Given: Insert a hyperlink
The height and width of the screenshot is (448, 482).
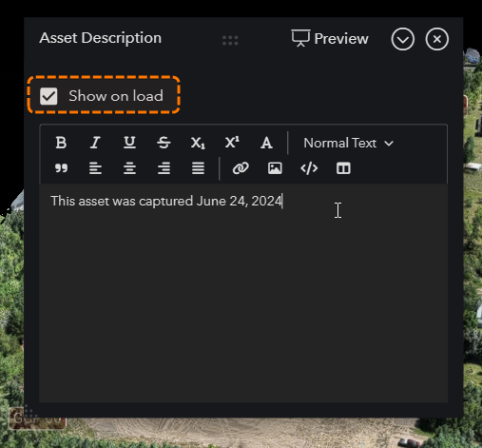Looking at the screenshot, I should pos(241,168).
